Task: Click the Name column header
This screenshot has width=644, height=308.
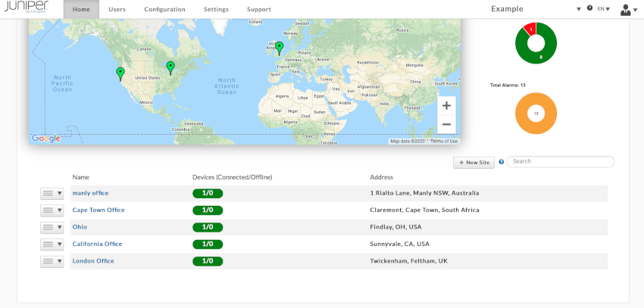Action: pos(80,177)
